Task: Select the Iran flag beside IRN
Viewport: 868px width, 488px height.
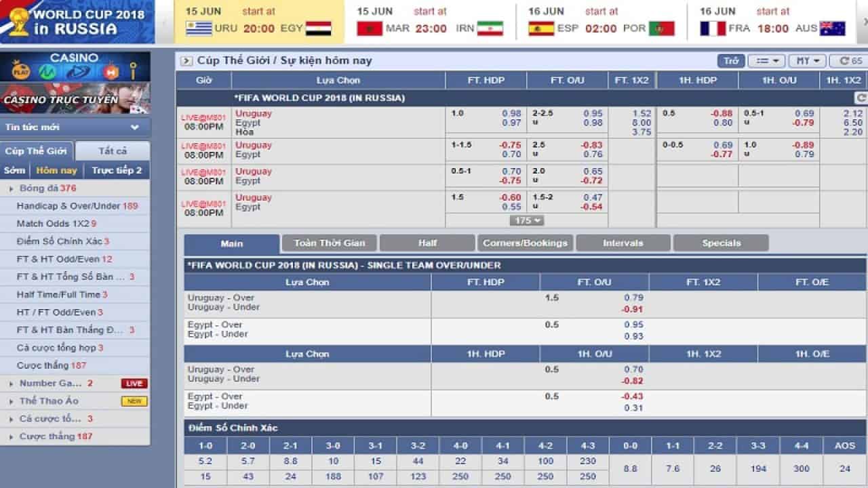Action: coord(490,28)
